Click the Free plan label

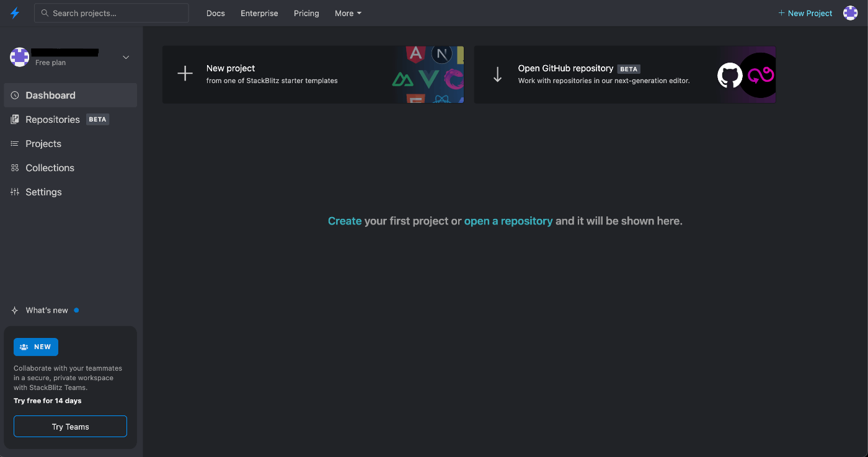(50, 63)
